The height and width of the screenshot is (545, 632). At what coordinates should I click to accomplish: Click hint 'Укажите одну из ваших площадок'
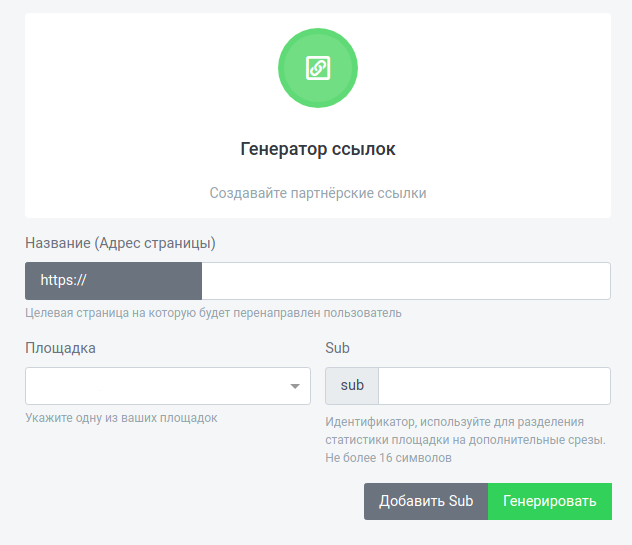[121, 418]
